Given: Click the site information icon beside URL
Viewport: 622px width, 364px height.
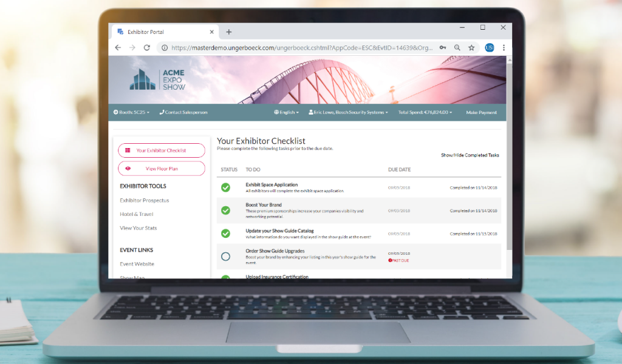Looking at the screenshot, I should pos(164,47).
